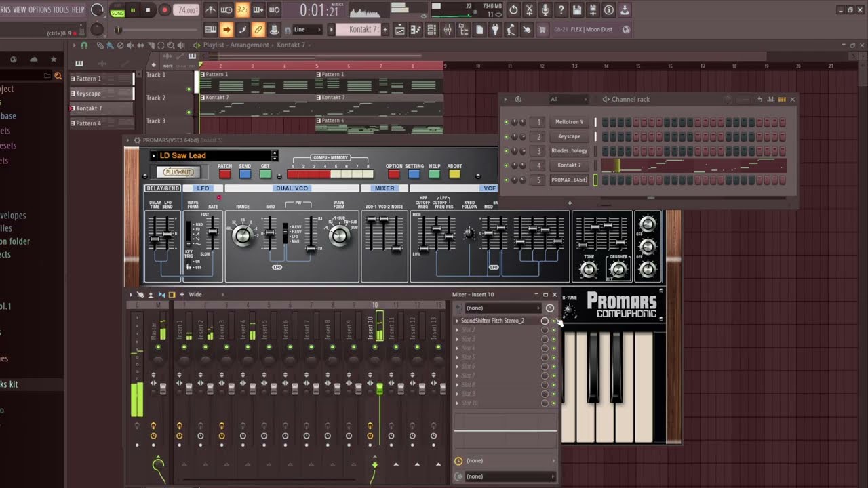Select Pattern 4 in the picker

(x=102, y=123)
